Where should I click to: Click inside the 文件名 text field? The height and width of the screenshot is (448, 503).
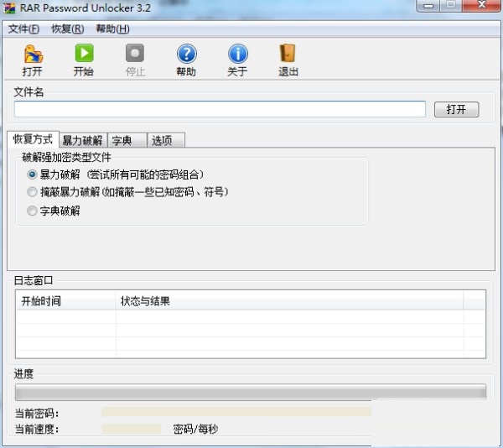pyautogui.click(x=220, y=109)
